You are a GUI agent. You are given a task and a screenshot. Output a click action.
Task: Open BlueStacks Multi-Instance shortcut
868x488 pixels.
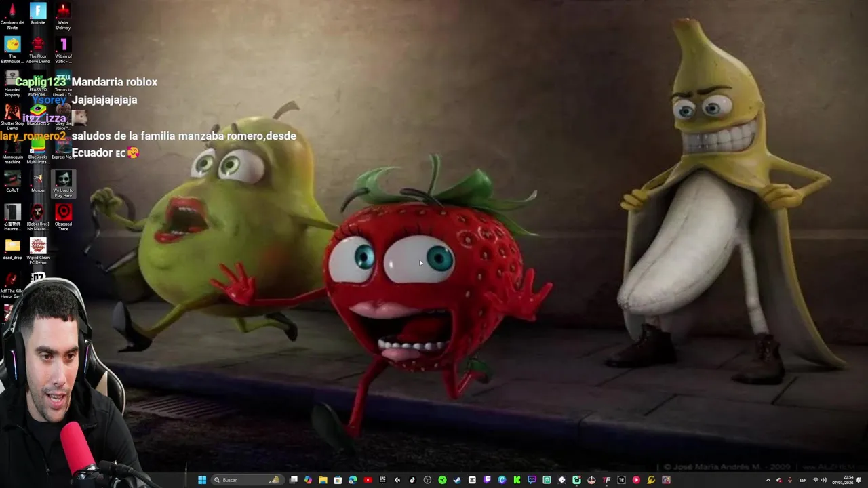38,152
